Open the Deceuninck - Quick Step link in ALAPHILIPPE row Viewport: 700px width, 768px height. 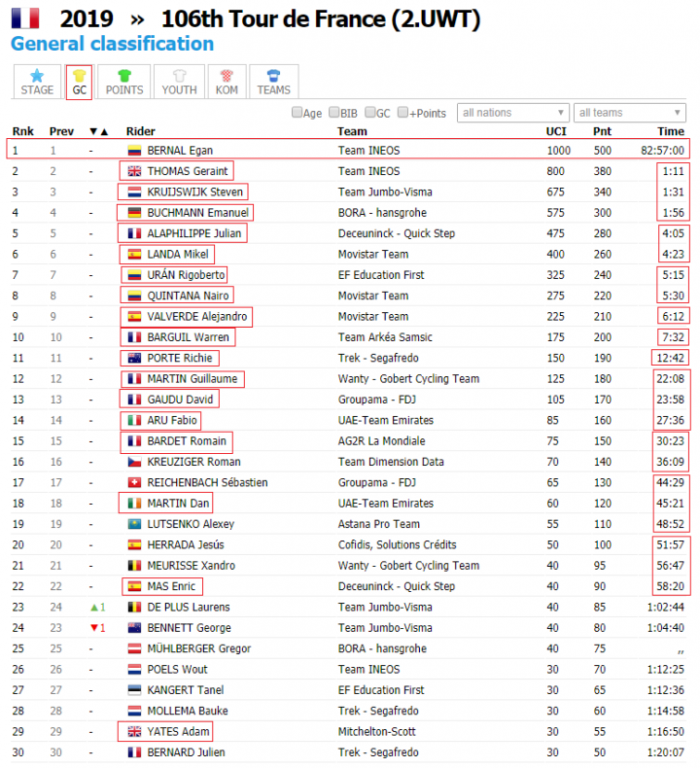[x=397, y=233]
